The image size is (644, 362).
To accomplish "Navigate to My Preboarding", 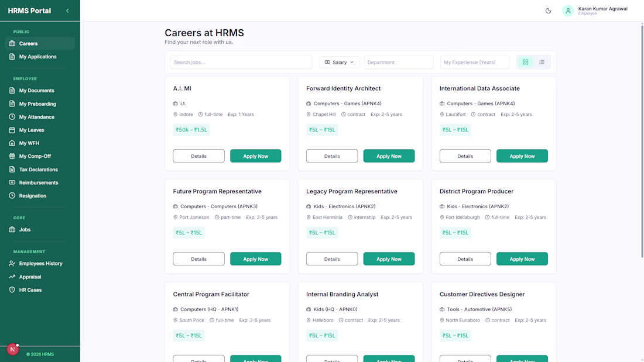I will [x=40, y=104].
